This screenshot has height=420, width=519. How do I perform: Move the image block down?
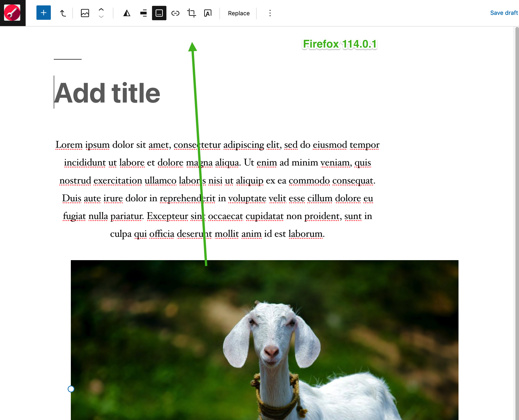pyautogui.click(x=101, y=16)
